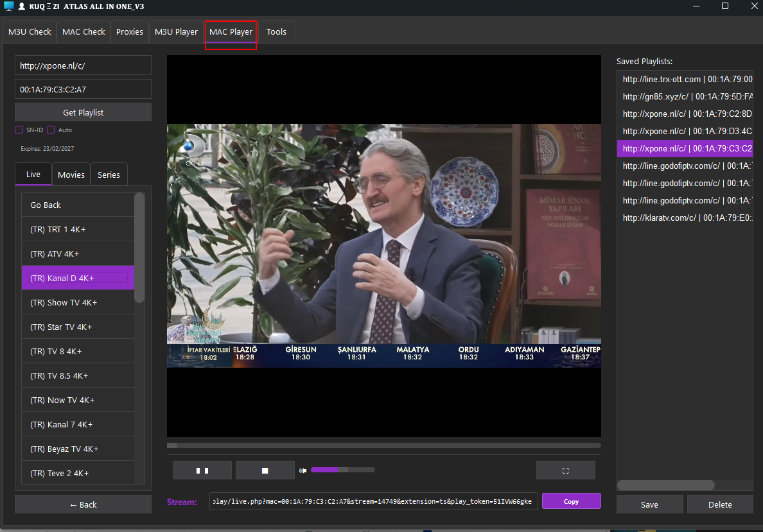
Task: Click the video seek progress bar
Action: tap(384, 445)
